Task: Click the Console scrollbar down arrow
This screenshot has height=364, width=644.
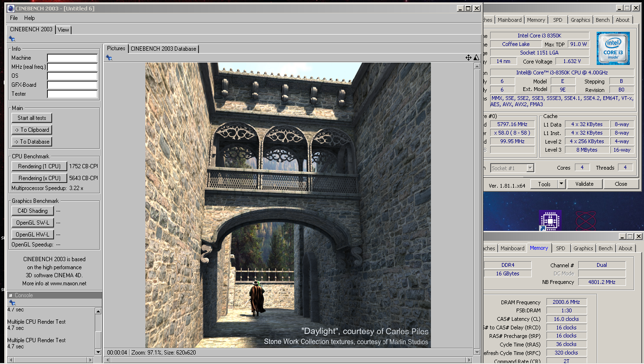Action: click(x=98, y=352)
